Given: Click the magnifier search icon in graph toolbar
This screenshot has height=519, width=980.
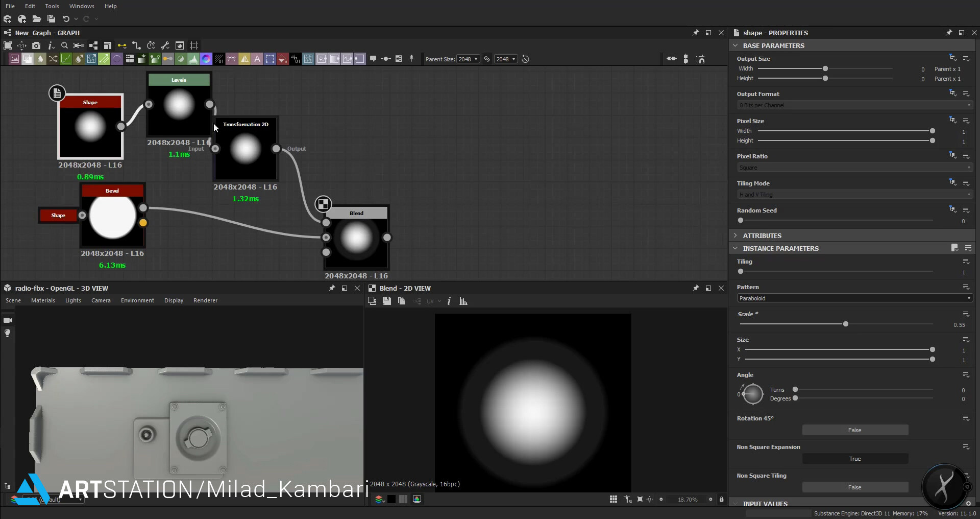Looking at the screenshot, I should click(64, 45).
